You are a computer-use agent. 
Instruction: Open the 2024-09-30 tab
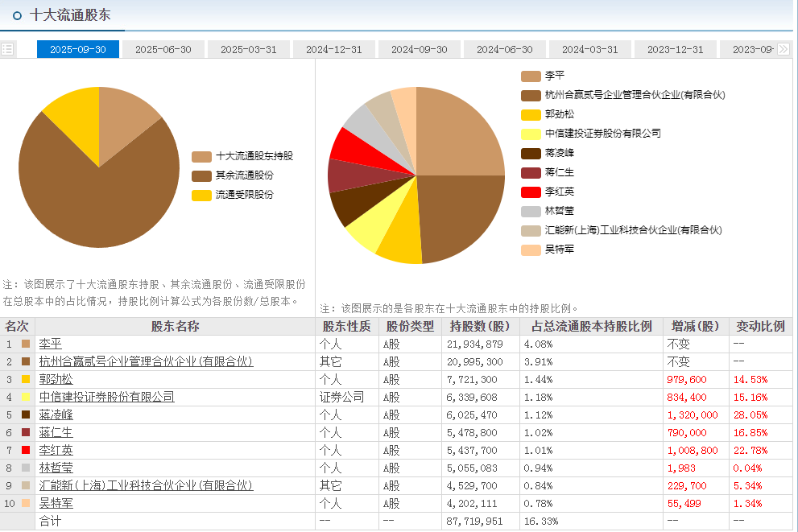(x=420, y=49)
